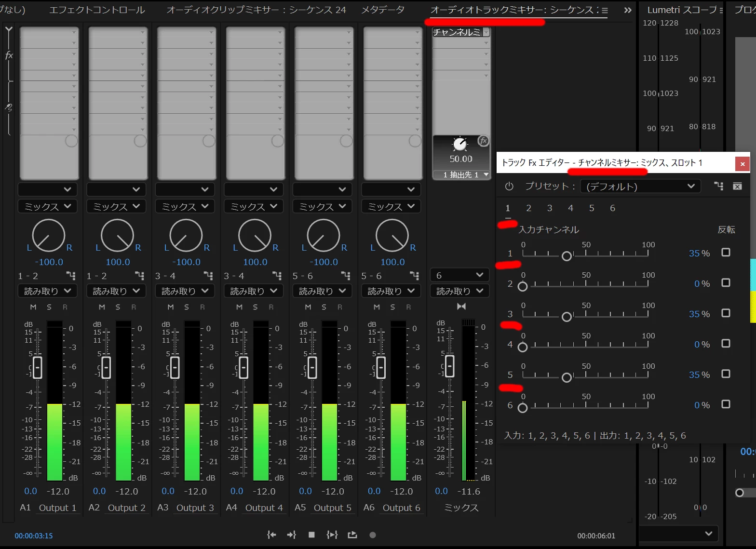Enable invert checkbox for input channel 1
756x549 pixels.
pyautogui.click(x=726, y=252)
